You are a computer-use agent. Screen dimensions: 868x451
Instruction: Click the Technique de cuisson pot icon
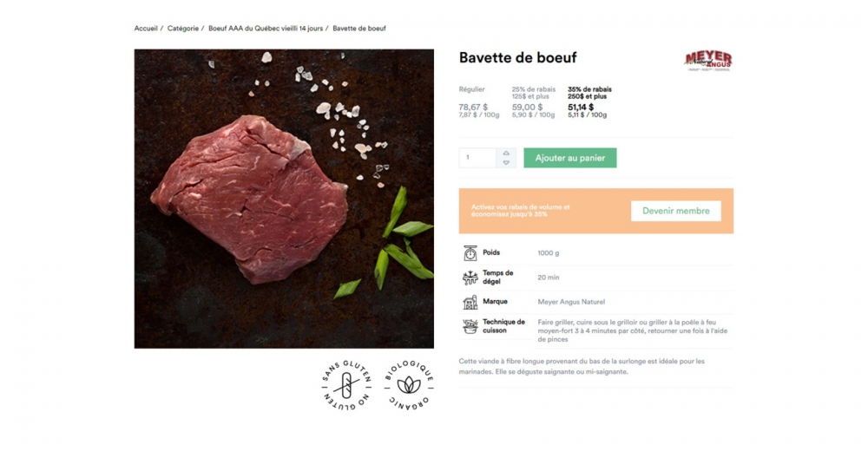(x=470, y=326)
